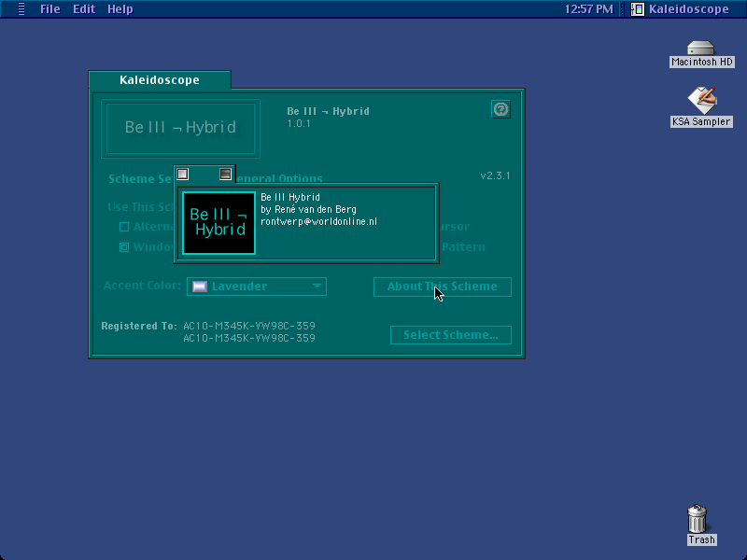Viewport: 747px width, 560px height.
Task: Click the Be III Hybrid scheme preview banner
Action: pyautogui.click(x=180, y=128)
